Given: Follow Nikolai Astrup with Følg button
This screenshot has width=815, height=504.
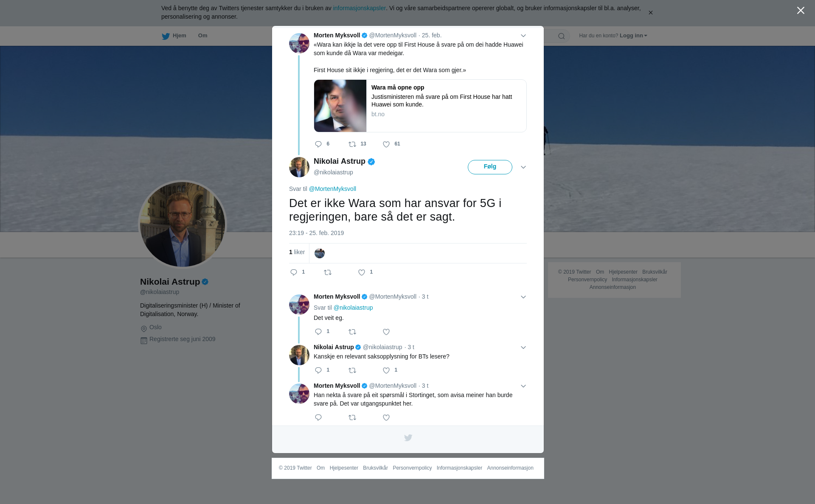Looking at the screenshot, I should (x=490, y=167).
